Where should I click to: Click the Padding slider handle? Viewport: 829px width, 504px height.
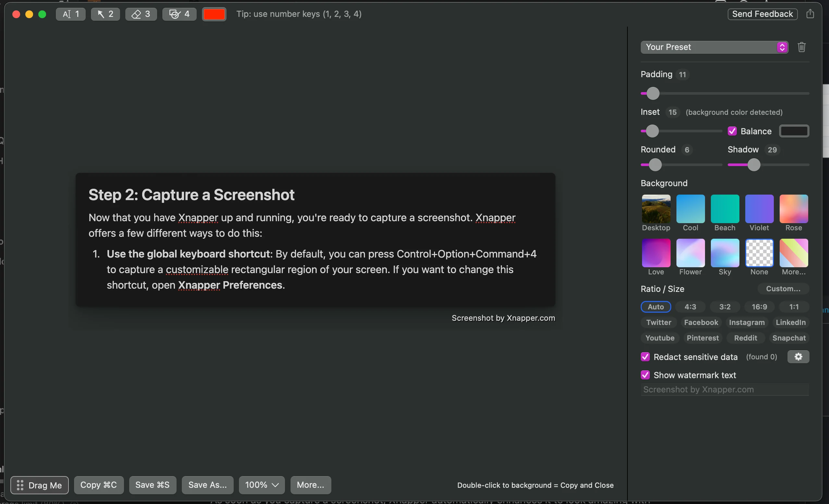653,93
